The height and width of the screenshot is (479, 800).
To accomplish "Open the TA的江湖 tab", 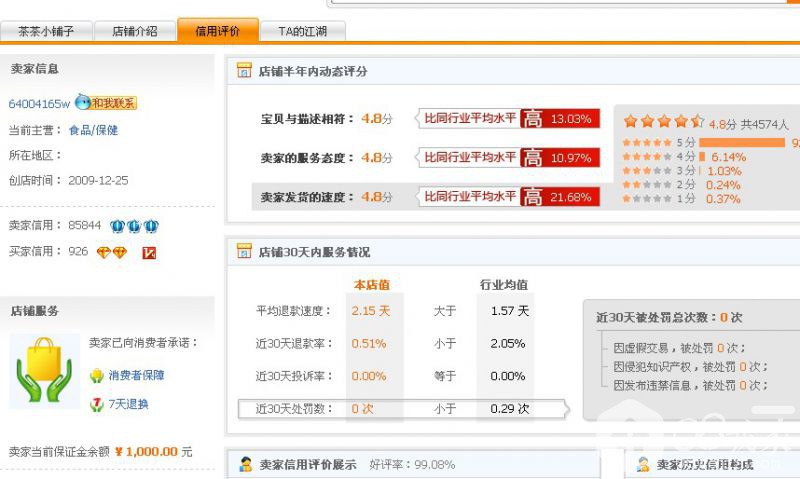I will click(x=303, y=31).
